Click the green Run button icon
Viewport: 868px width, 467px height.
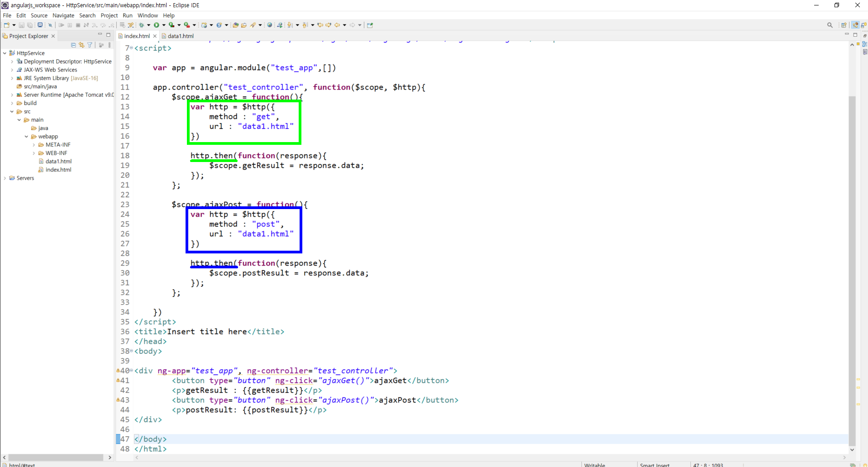[x=157, y=25]
